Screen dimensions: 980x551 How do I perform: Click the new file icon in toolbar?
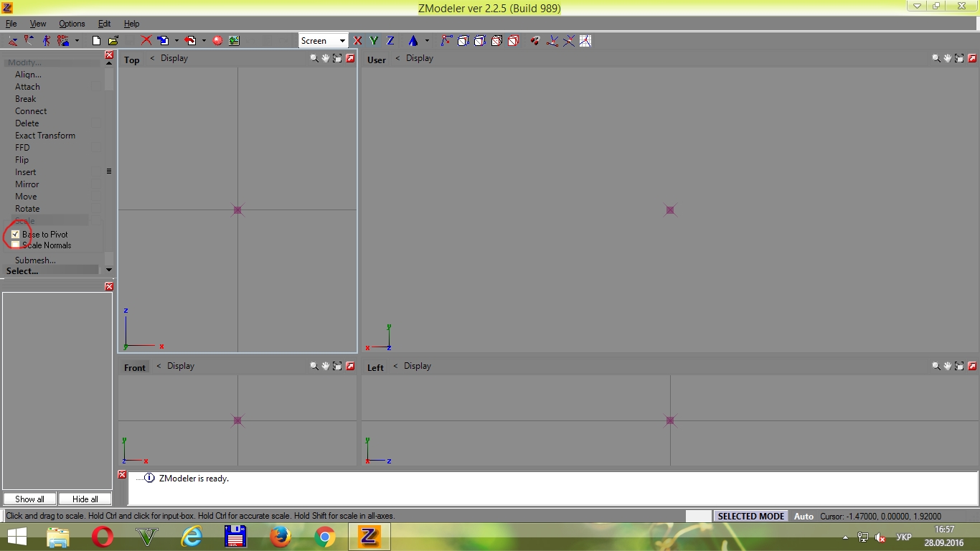click(96, 41)
